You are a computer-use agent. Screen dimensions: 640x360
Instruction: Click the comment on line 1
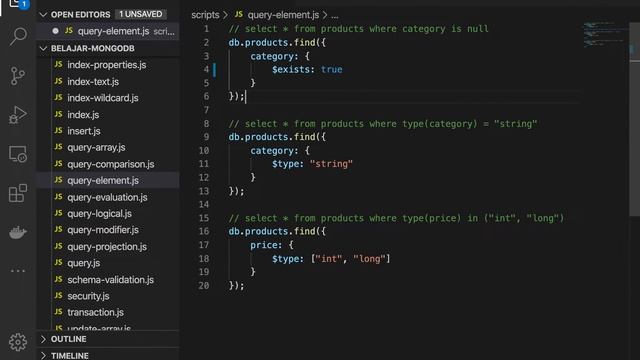[x=358, y=29]
